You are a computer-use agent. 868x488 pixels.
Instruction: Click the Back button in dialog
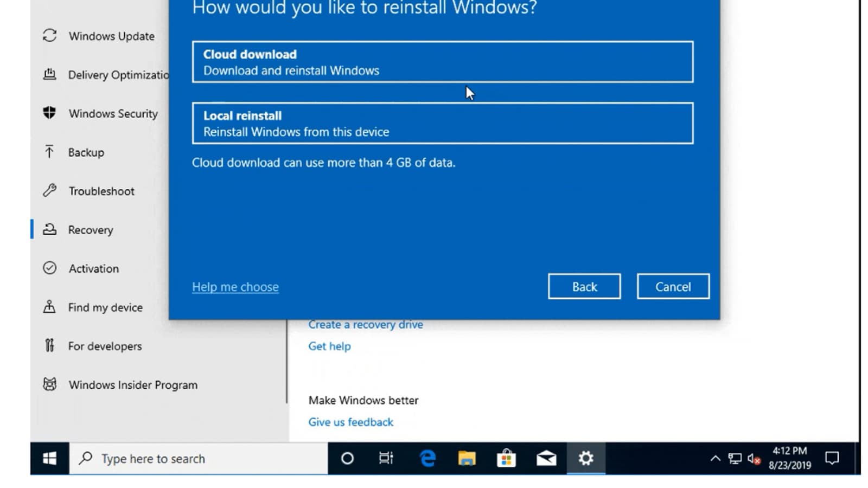coord(584,286)
